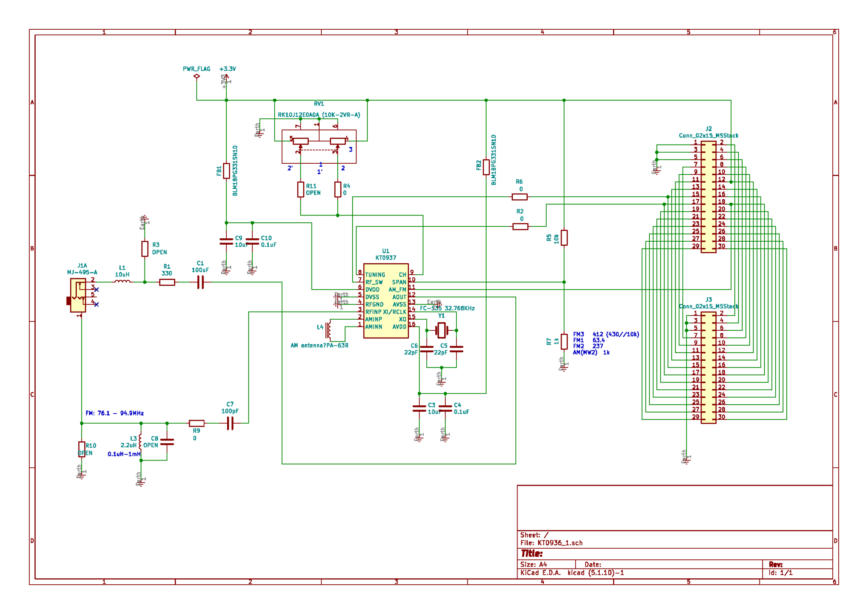Click the 'Date:' field in title block
This screenshot has width=868, height=614.
click(x=593, y=564)
